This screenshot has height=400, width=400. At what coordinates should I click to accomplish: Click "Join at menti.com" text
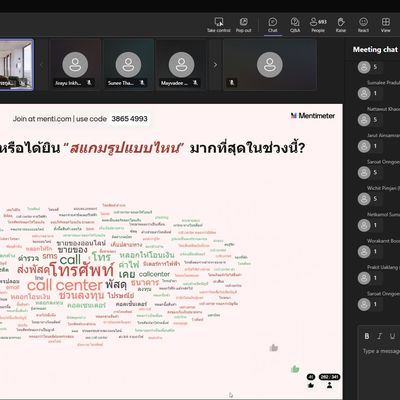[42, 119]
